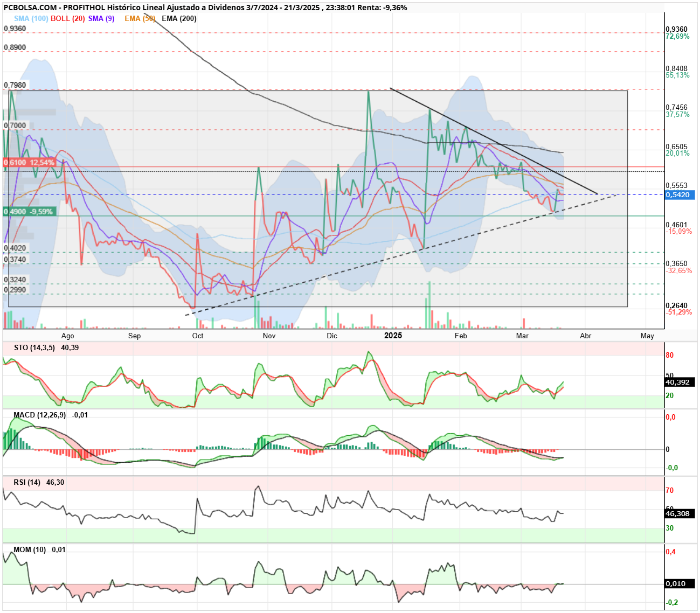The image size is (700, 613).
Task: Click the 55,13% axis percentage
Action: click(x=677, y=75)
